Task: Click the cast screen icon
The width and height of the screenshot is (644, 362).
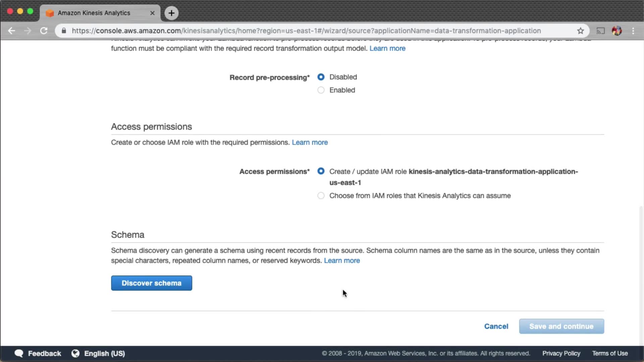Action: click(x=600, y=31)
